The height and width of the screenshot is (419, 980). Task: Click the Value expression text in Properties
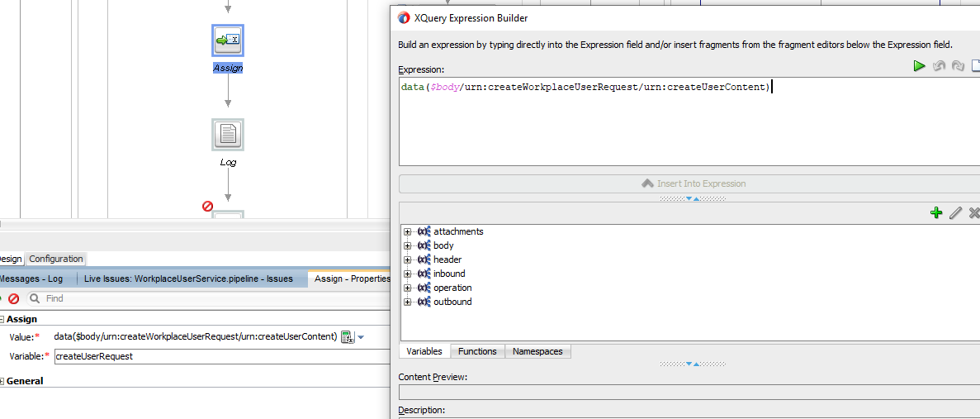click(x=196, y=337)
